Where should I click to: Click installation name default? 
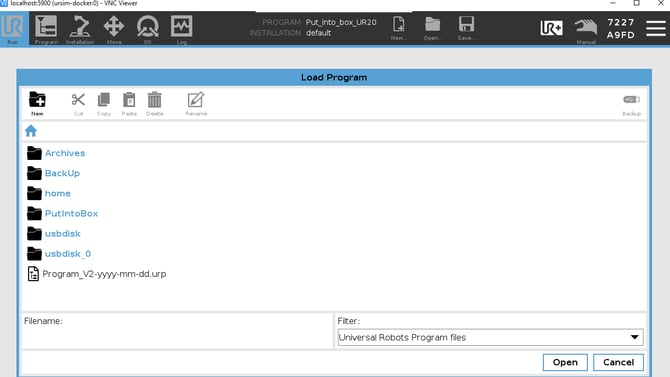tap(318, 33)
